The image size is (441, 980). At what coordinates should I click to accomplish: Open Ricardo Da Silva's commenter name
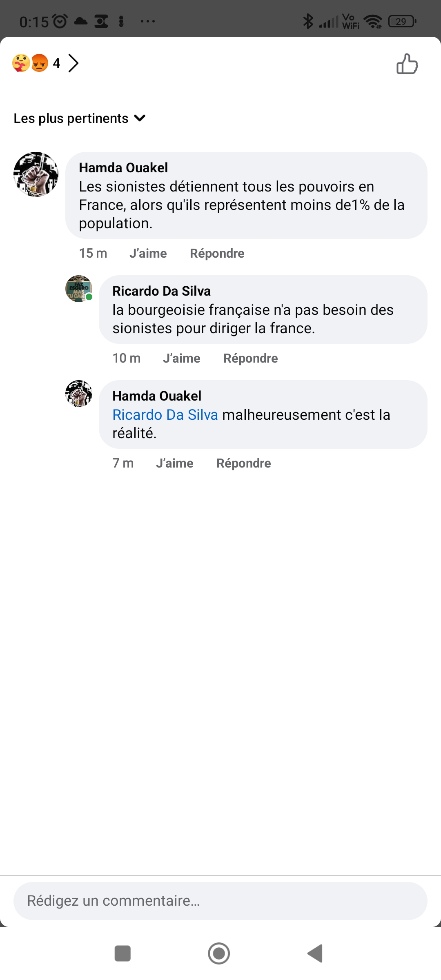coord(161,291)
